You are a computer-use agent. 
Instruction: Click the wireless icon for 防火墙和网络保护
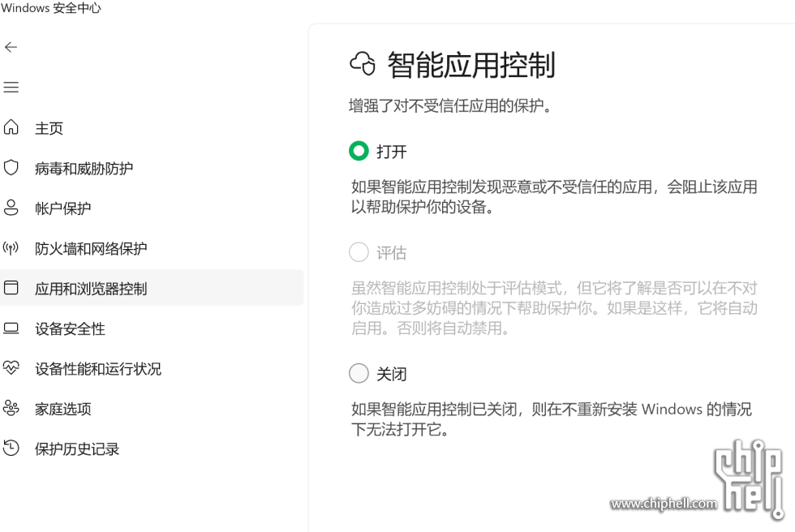[x=11, y=248]
